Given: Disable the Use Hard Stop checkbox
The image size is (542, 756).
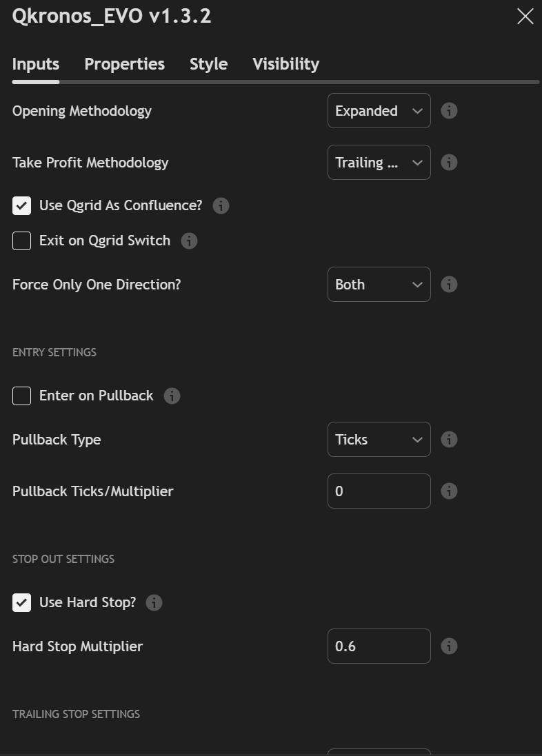Looking at the screenshot, I should (22, 602).
